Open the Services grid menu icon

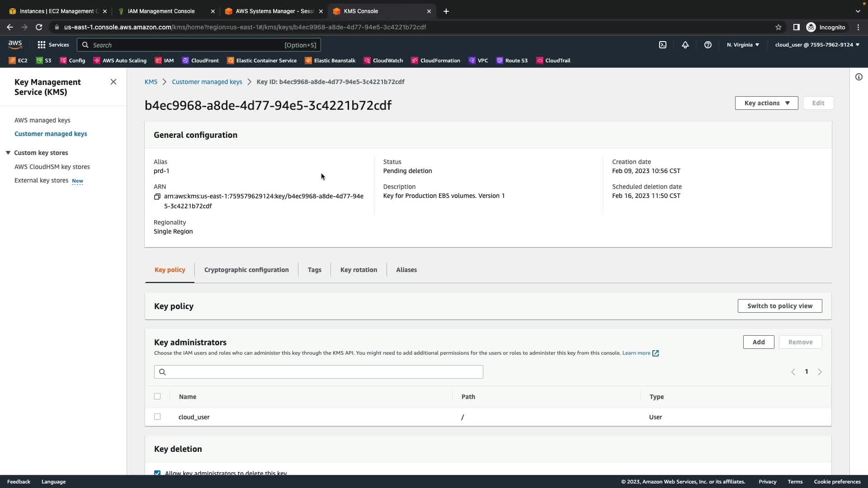point(42,45)
